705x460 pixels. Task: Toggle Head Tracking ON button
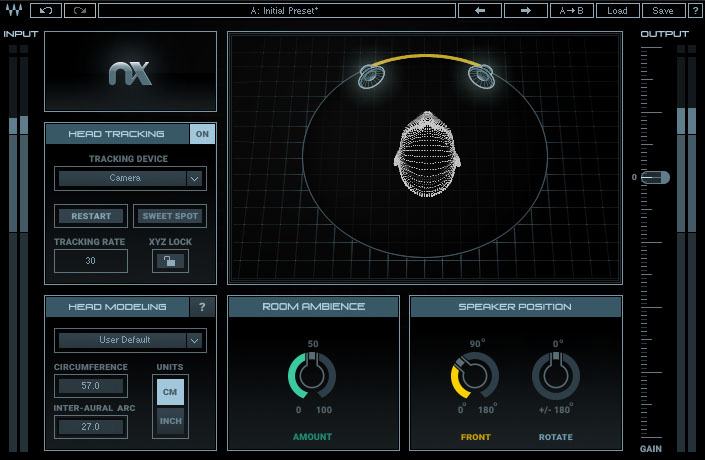tap(203, 134)
